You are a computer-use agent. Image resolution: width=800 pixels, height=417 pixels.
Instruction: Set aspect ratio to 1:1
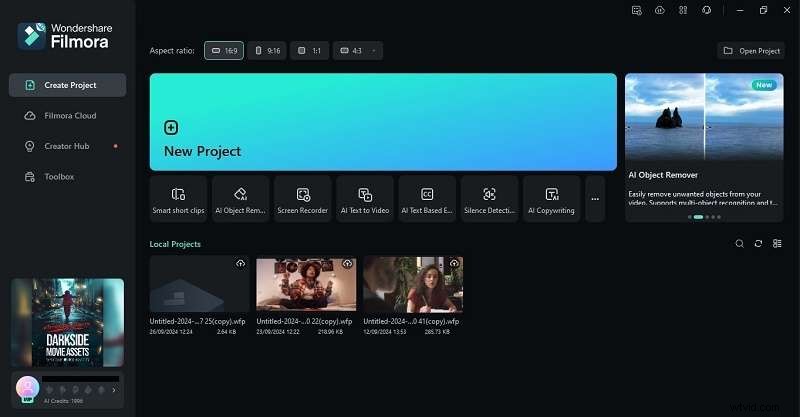click(x=309, y=50)
